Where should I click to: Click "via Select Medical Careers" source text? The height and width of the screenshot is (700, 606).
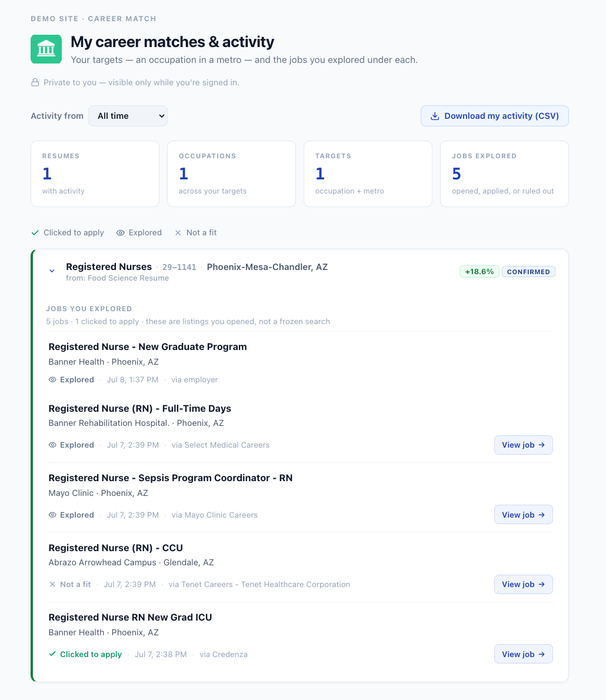pyautogui.click(x=221, y=445)
